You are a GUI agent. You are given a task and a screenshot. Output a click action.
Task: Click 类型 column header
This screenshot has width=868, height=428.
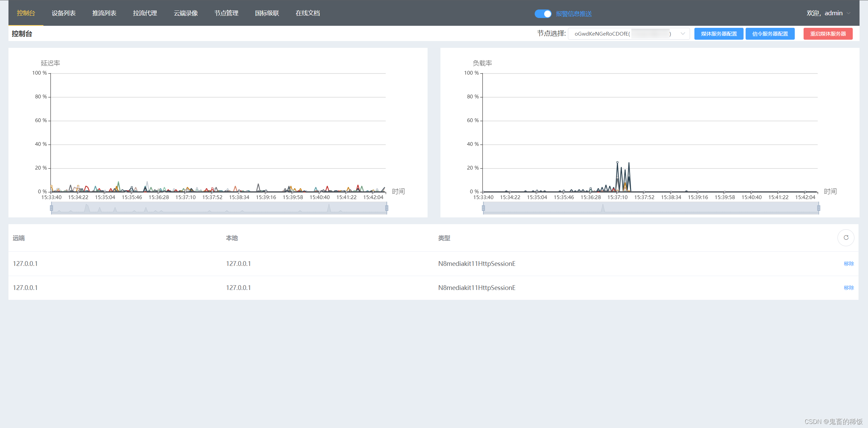point(444,238)
